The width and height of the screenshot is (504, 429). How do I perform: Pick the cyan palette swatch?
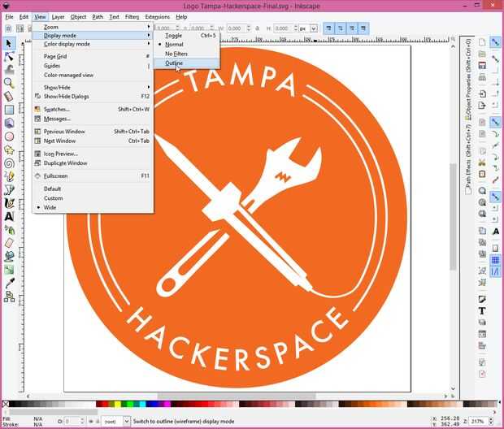click(x=142, y=404)
